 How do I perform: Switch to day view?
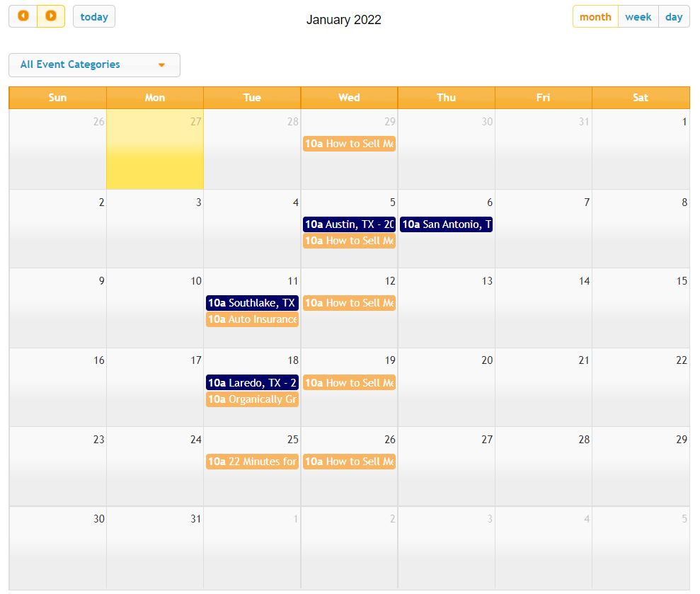[x=674, y=16]
